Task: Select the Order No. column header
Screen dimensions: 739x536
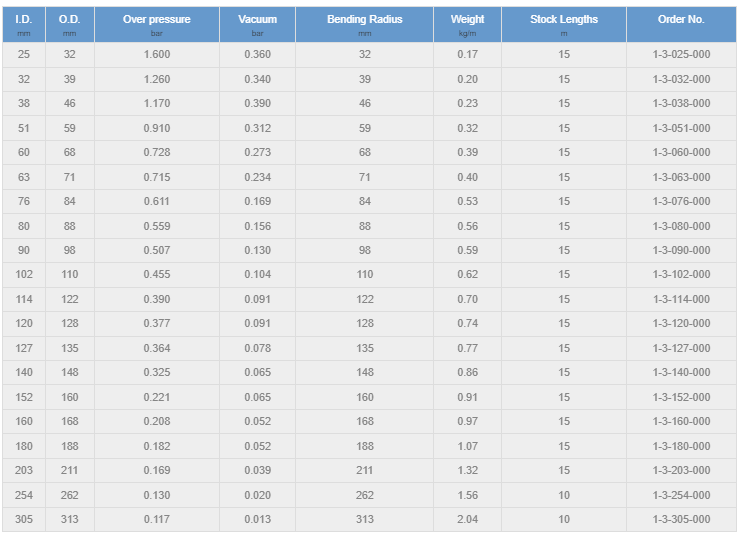Action: point(681,25)
